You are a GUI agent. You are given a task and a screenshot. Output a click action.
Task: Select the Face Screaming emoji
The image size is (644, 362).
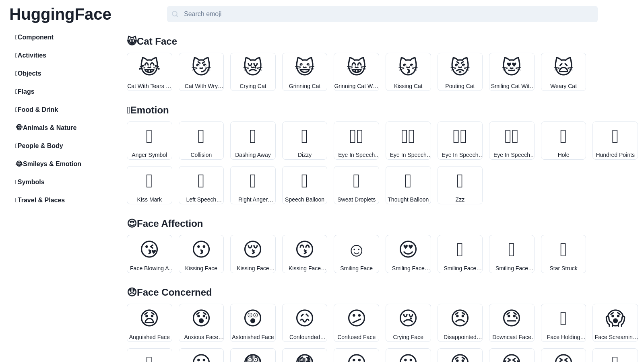pos(615,323)
